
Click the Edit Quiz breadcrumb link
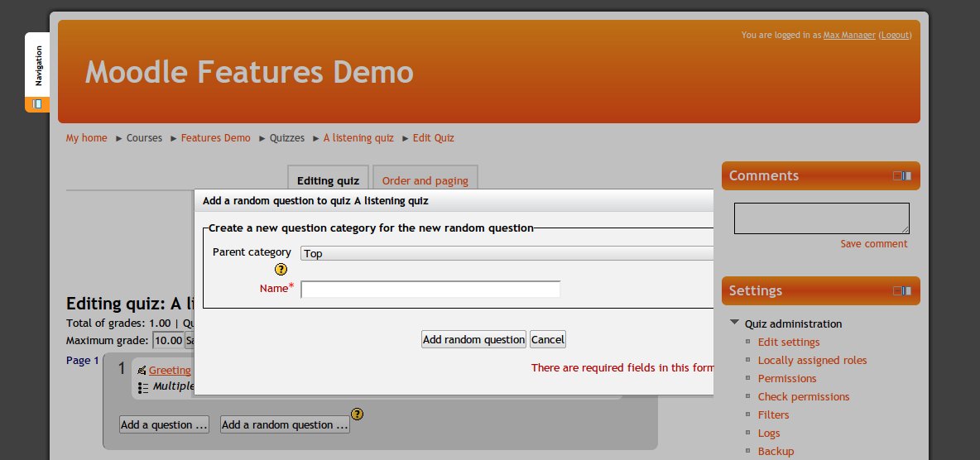(x=433, y=138)
